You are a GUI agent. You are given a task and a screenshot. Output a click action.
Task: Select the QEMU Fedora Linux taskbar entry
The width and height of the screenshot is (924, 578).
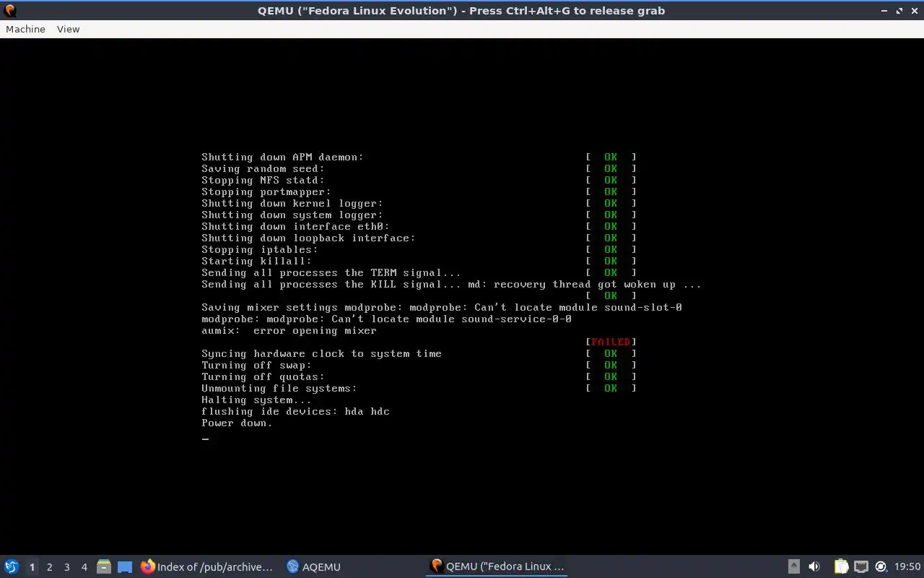(x=497, y=566)
